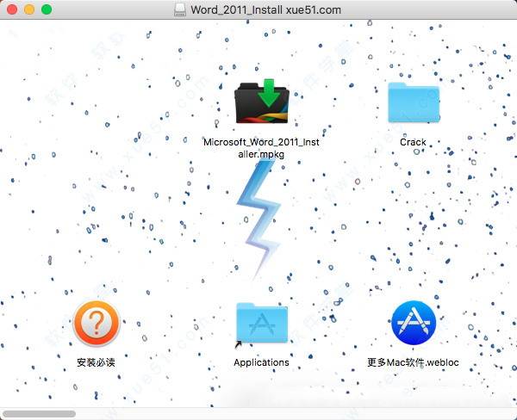Select the Crack folder label
517x420 pixels.
[413, 142]
